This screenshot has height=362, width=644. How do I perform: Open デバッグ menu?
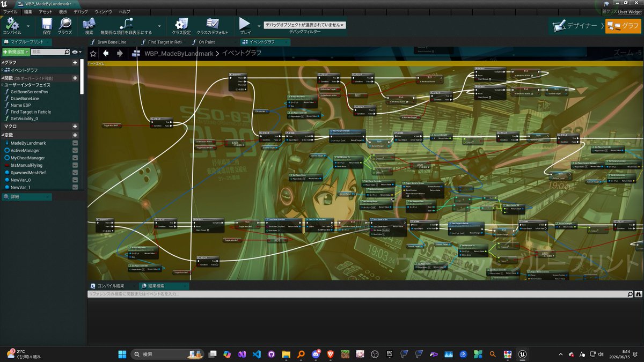coord(81,11)
